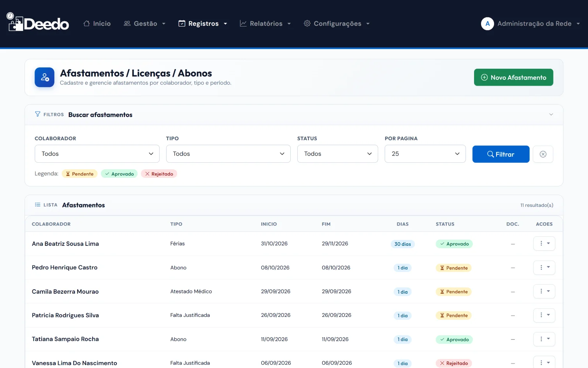Screen dimensions: 588x368
Task: Open actions menu for Ana Beatriz Sousa Lima
Action: coord(544,244)
